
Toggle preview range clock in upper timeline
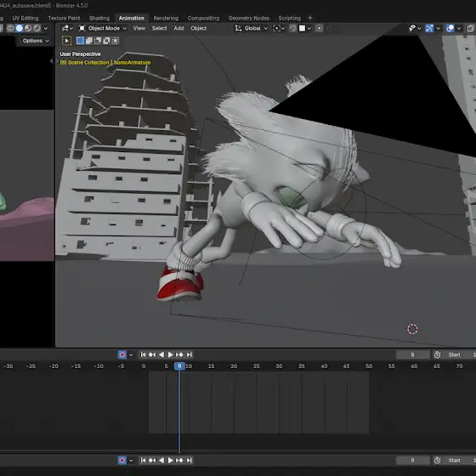click(x=437, y=354)
